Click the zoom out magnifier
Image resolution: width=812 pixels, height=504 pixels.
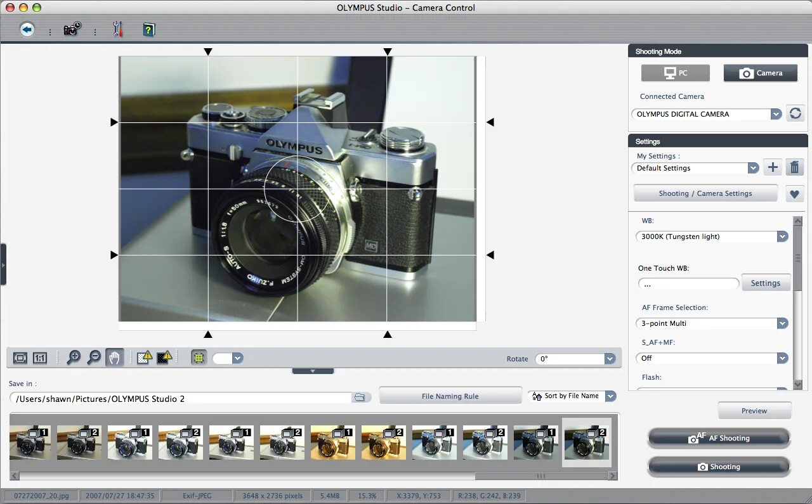pyautogui.click(x=94, y=358)
